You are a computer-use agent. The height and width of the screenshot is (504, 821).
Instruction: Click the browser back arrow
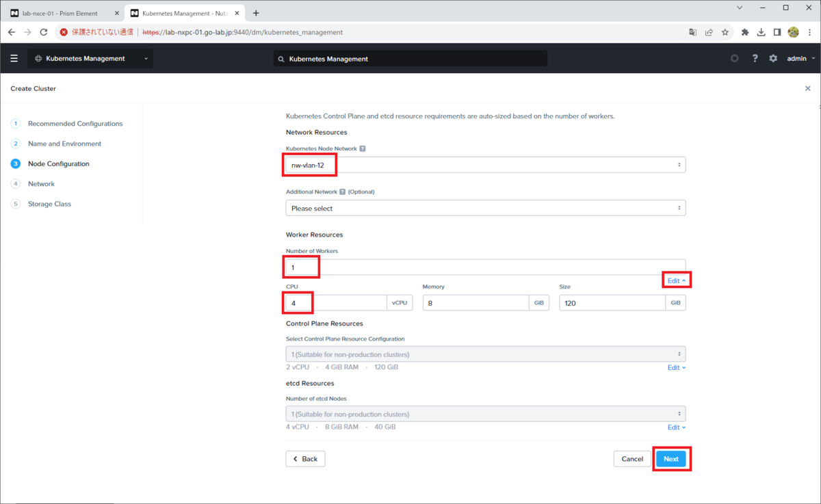coord(12,32)
